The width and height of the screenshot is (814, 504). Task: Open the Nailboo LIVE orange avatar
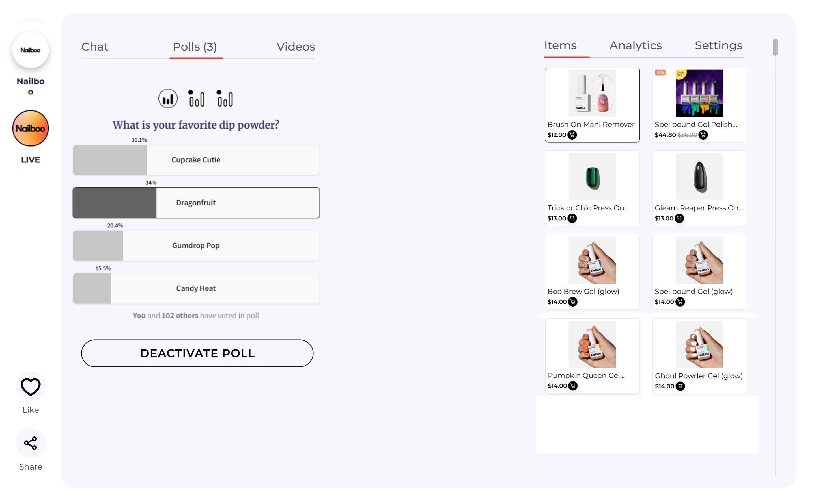click(31, 128)
